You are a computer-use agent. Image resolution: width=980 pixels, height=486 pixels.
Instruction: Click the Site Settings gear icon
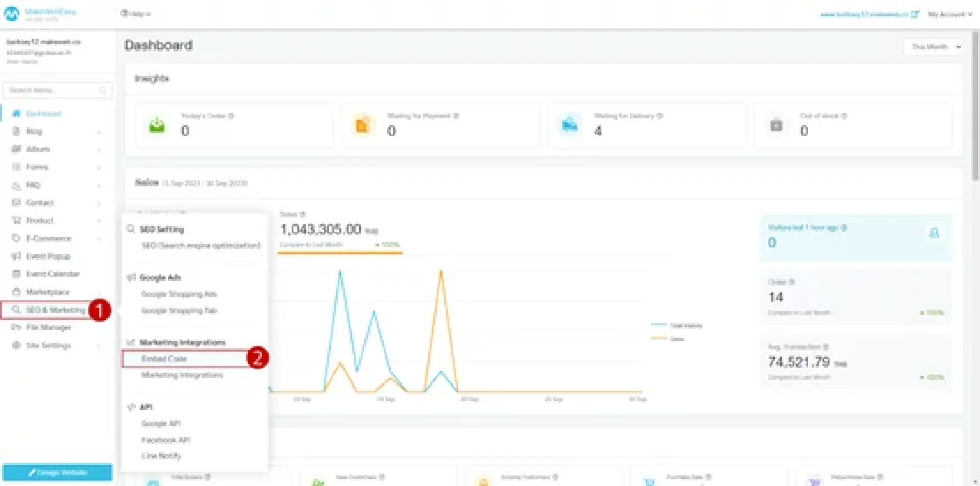point(16,345)
